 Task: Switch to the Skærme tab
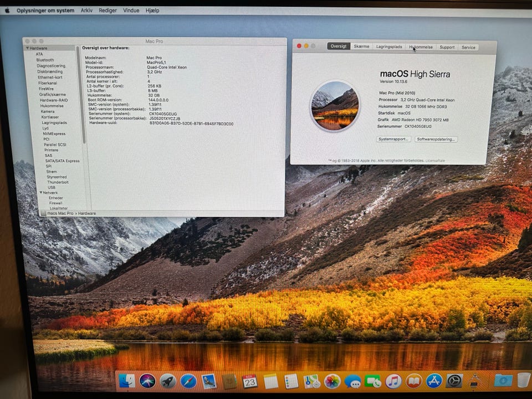(x=361, y=47)
